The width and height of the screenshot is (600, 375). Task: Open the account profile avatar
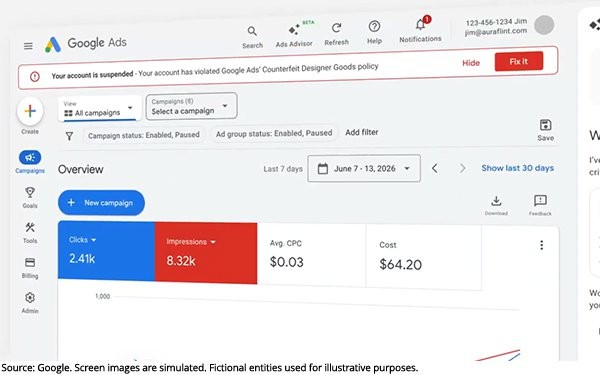click(544, 25)
